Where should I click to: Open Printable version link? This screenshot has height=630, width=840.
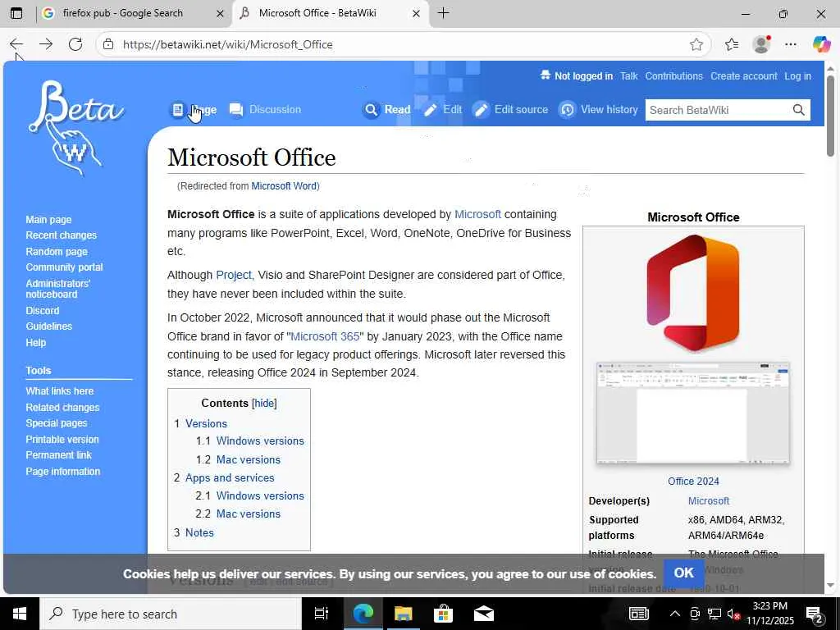pyautogui.click(x=62, y=440)
